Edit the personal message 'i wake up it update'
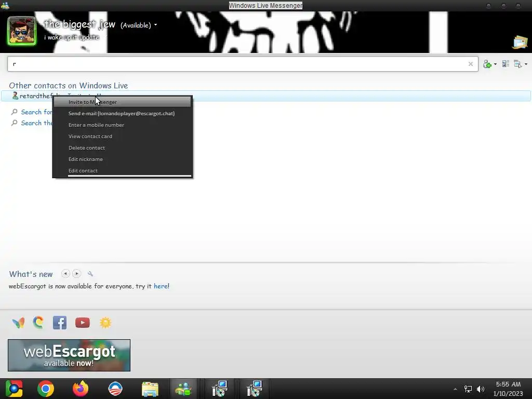The image size is (532, 399). [x=72, y=37]
